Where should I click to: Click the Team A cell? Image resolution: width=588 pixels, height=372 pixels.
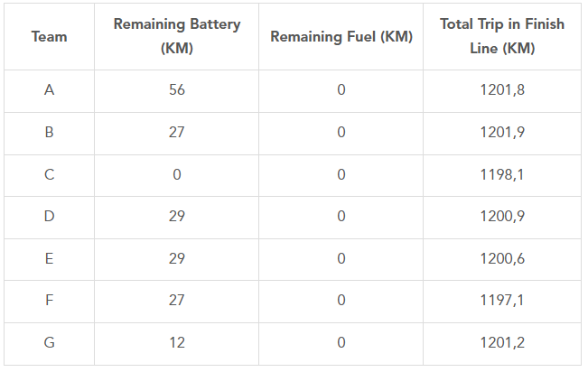point(49,90)
